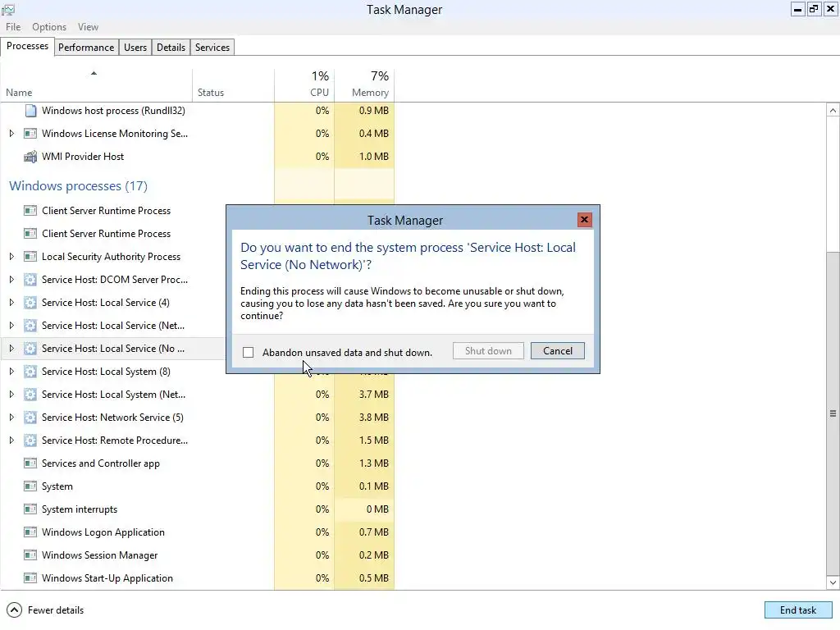The width and height of the screenshot is (840, 630).
Task: Expand Windows License Monitoring Service row
Action: (x=11, y=134)
